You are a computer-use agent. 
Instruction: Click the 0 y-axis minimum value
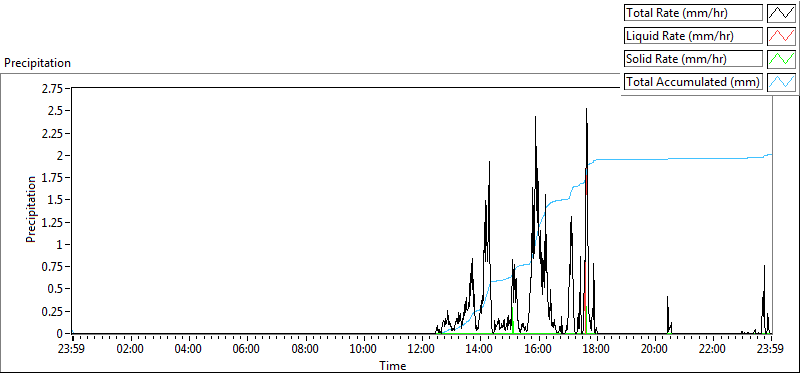tap(61, 333)
